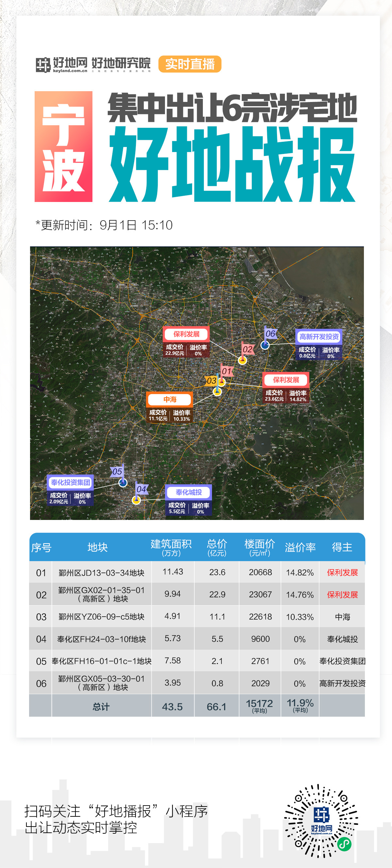Select the yellow flag marker 03
The width and height of the screenshot is (392, 868).
click(211, 381)
